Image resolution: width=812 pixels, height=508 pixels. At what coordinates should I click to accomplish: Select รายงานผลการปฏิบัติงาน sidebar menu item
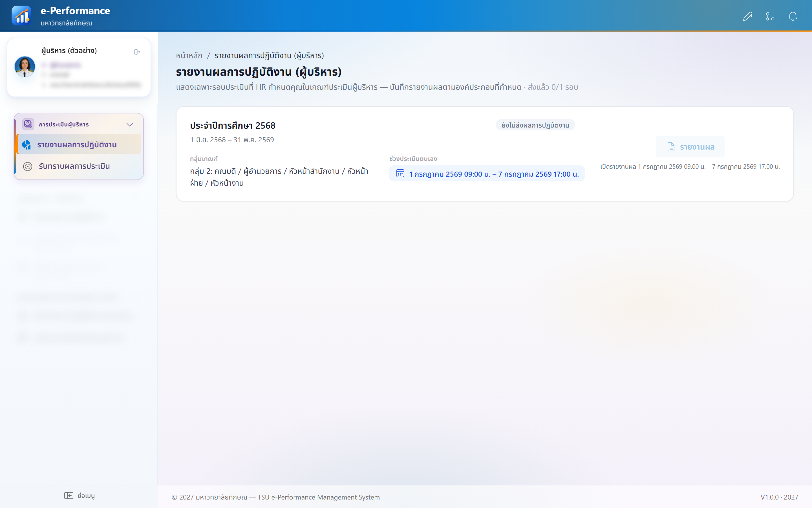click(79, 144)
